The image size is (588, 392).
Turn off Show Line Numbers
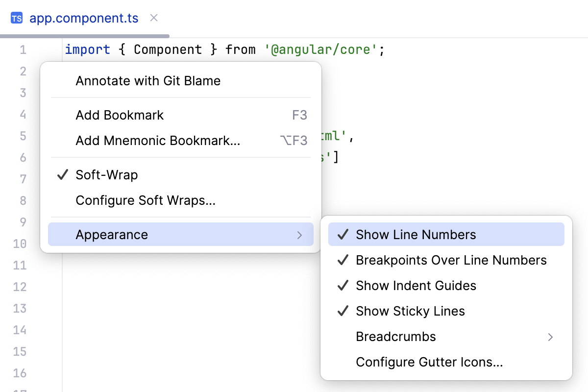(416, 234)
